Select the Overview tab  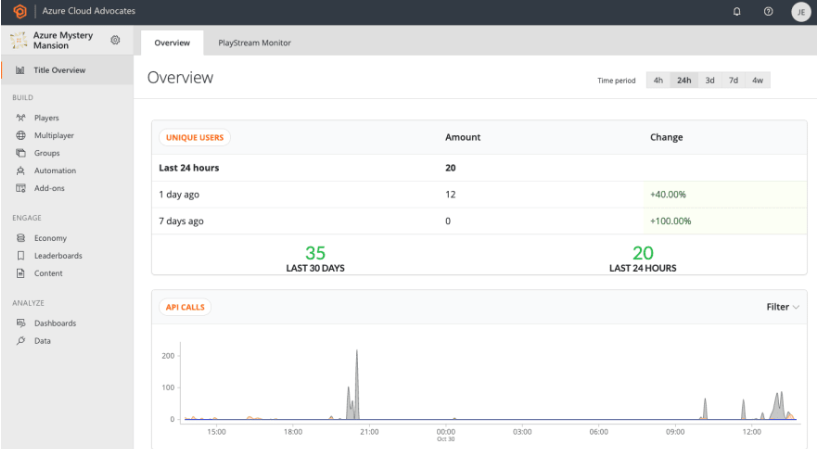pos(172,43)
